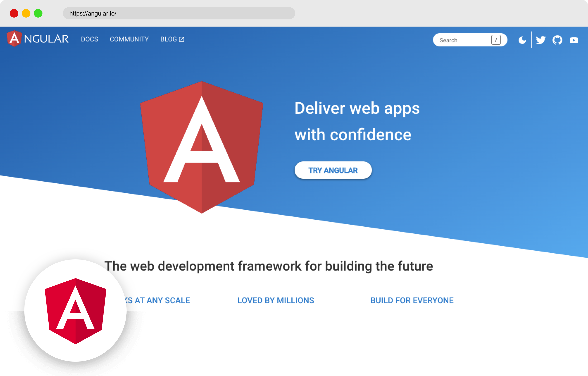Open the Twitter icon link

[541, 40]
